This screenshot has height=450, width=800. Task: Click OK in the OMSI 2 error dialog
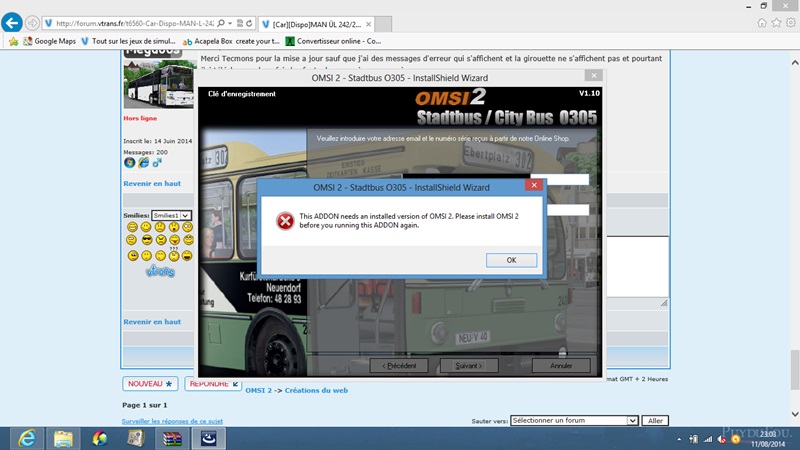point(511,260)
